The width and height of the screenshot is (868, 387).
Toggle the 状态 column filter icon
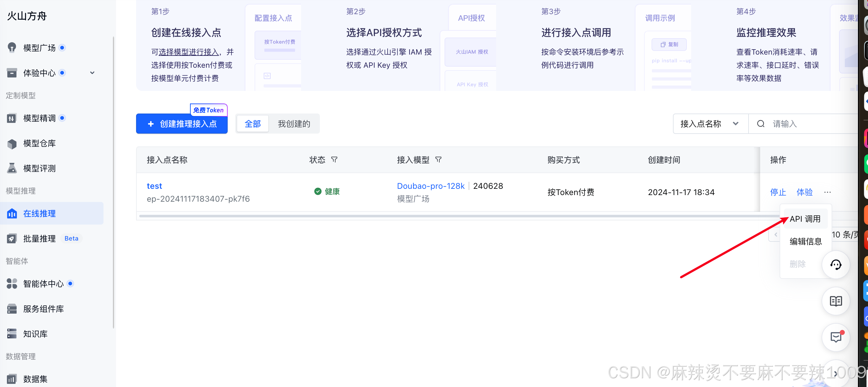tap(334, 160)
